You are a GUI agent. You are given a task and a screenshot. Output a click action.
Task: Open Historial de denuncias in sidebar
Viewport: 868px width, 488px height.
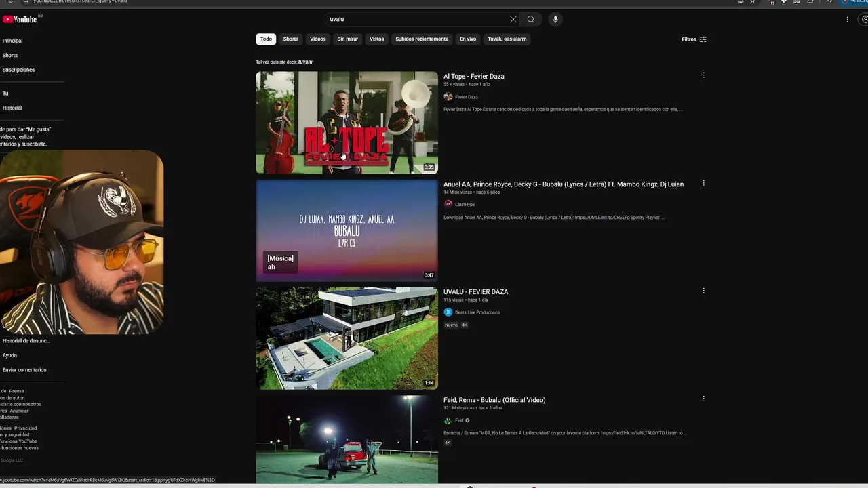[26, 341]
